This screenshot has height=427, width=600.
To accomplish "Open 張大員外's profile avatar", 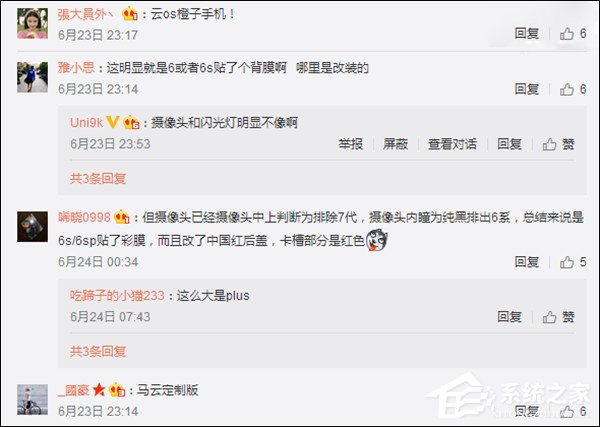I will tap(33, 23).
